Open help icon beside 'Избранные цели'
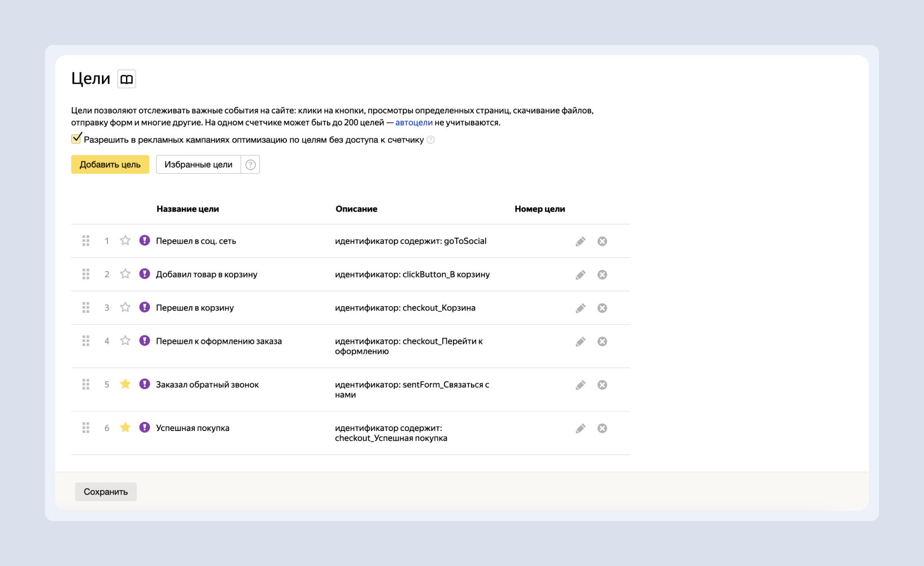 [x=250, y=165]
